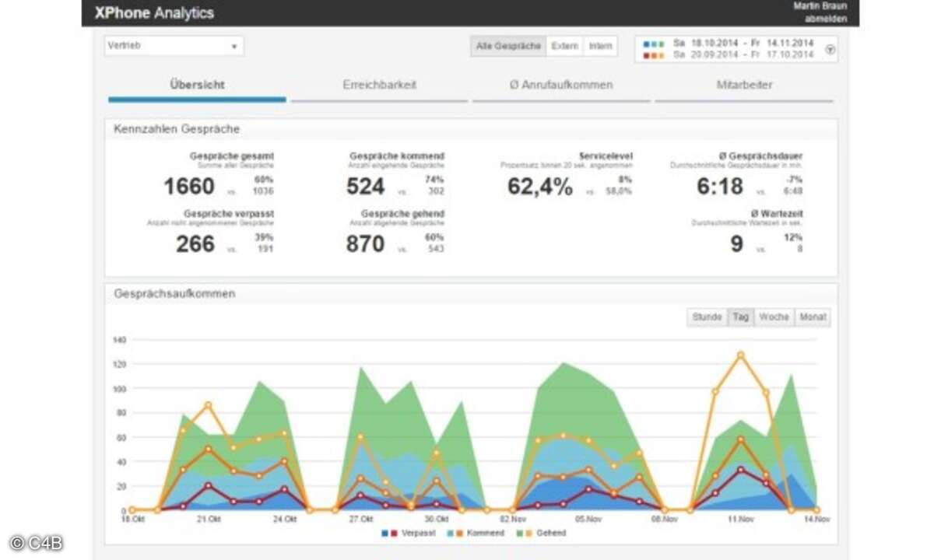Screen dimensions: 934x560
Task: Click the Gespräche kommend value 524
Action: click(366, 187)
